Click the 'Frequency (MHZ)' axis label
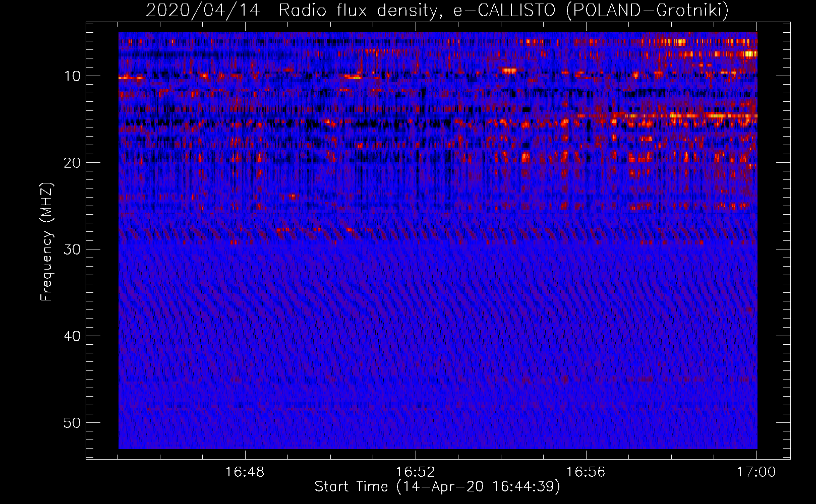The width and height of the screenshot is (816, 504). pyautogui.click(x=46, y=242)
